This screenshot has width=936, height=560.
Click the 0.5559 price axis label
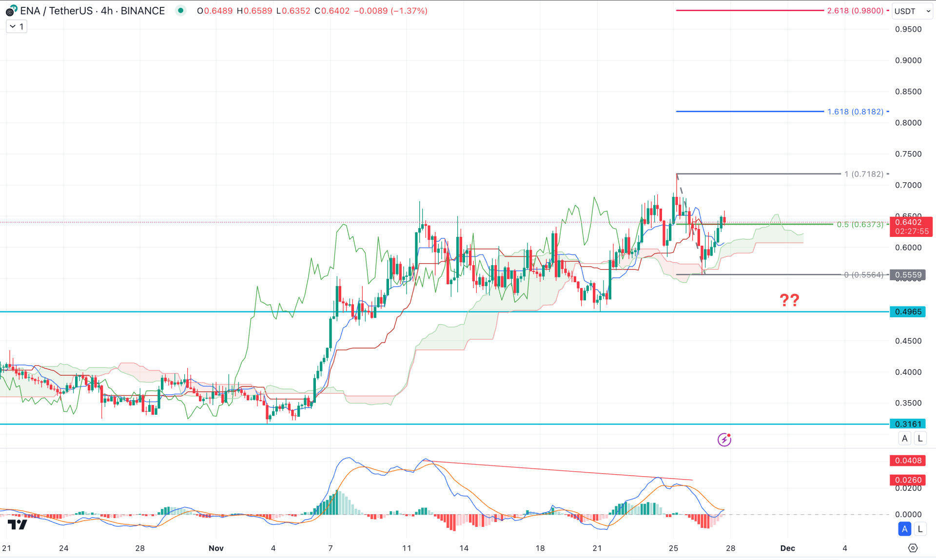908,275
